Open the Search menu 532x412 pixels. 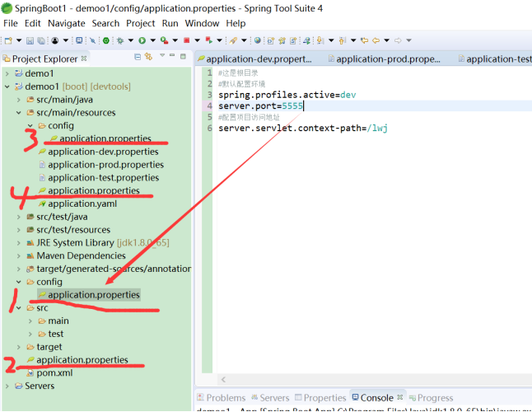105,23
